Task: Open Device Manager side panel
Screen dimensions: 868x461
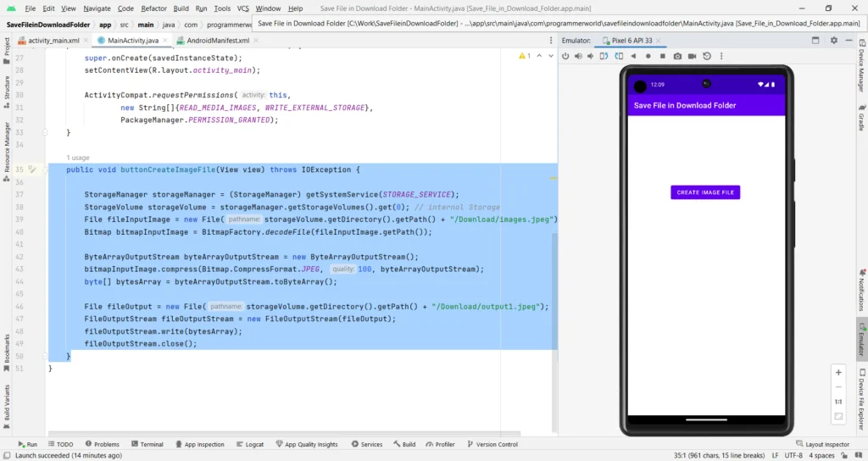Action: click(x=862, y=66)
